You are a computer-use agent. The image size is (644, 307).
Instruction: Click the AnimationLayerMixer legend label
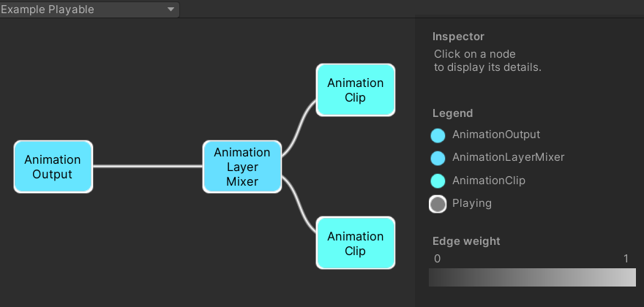point(509,157)
